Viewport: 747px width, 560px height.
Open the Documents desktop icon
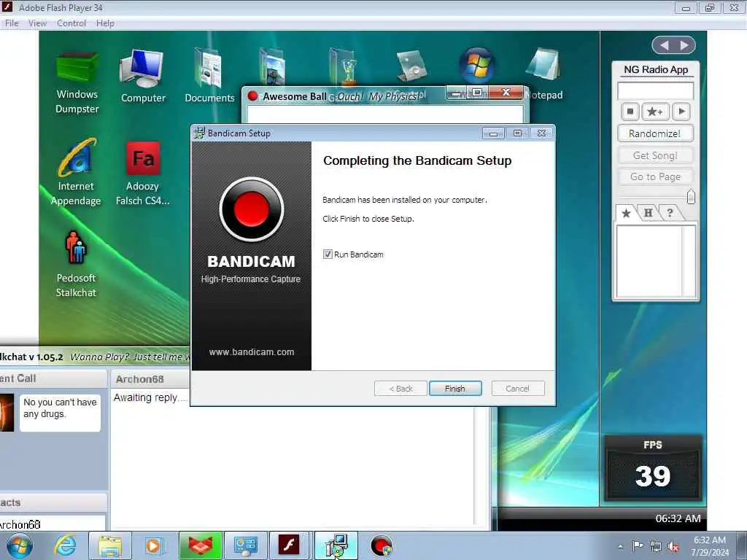209,76
